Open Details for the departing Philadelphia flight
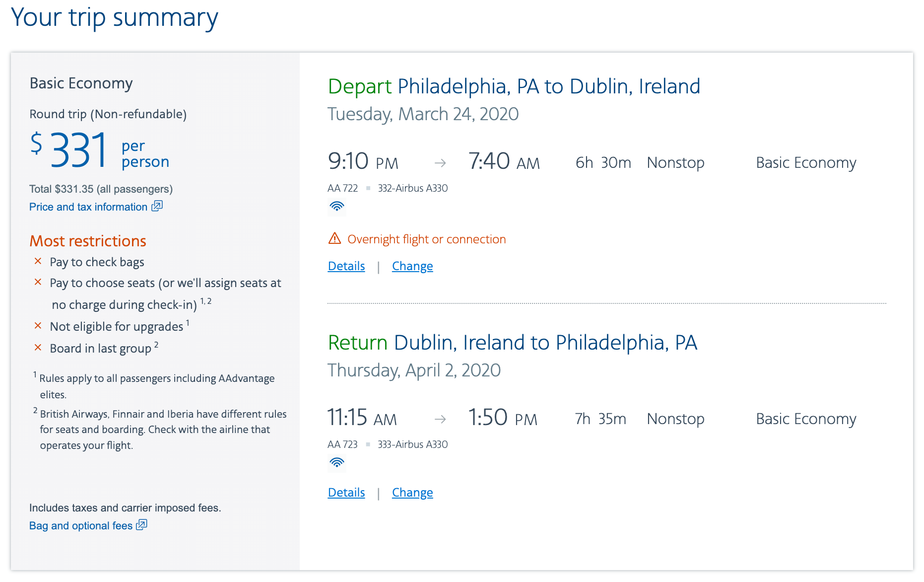Screen dimensions: 924x582 (x=346, y=266)
